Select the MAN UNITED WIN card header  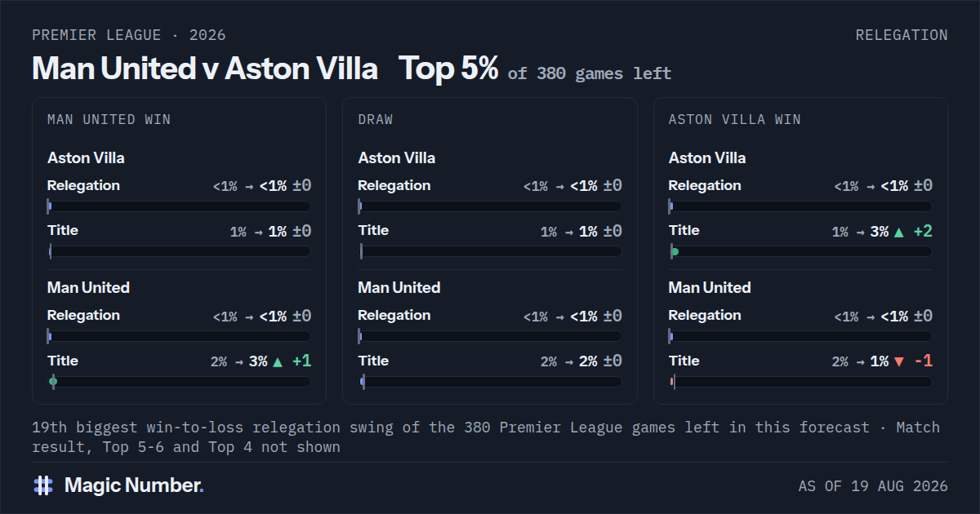click(x=109, y=119)
